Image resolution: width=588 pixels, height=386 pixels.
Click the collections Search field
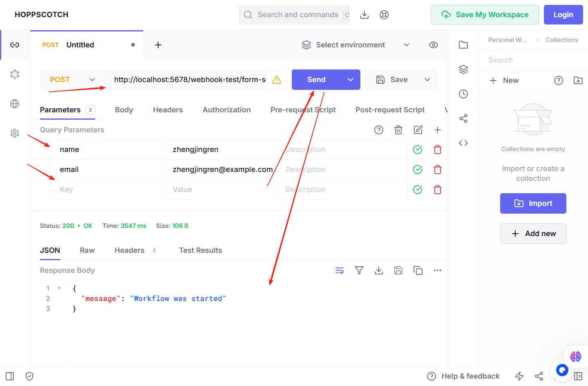click(533, 60)
